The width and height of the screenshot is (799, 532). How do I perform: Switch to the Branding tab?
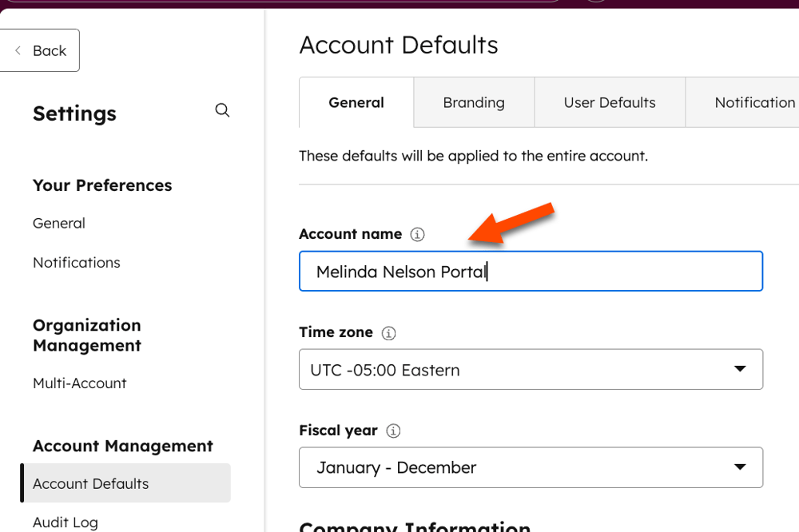tap(473, 101)
